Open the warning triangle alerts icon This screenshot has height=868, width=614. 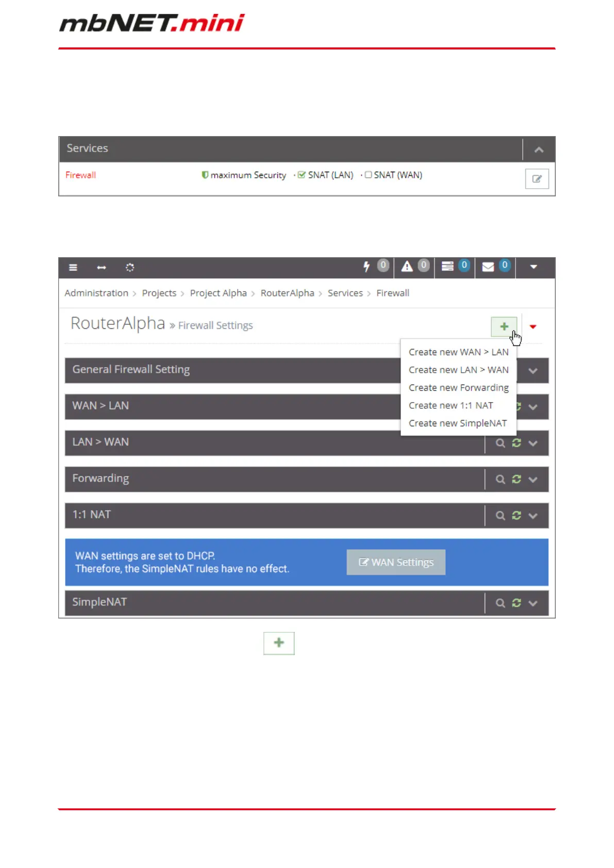point(407,266)
